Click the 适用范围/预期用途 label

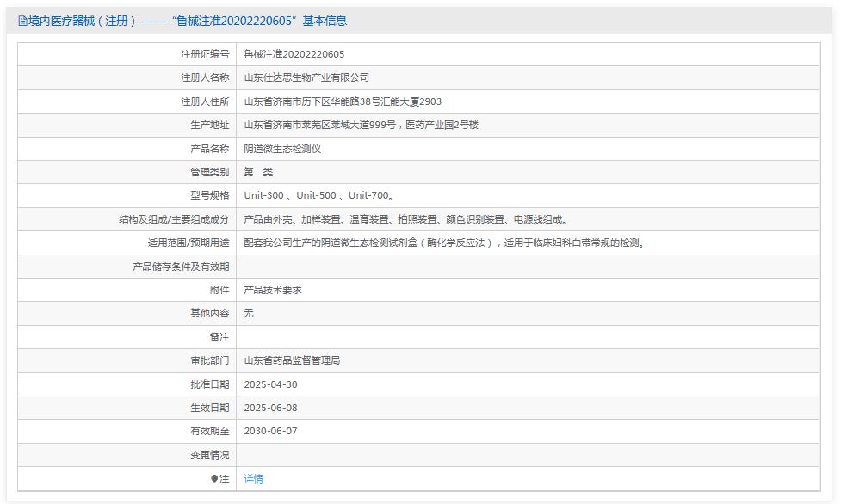(x=189, y=243)
